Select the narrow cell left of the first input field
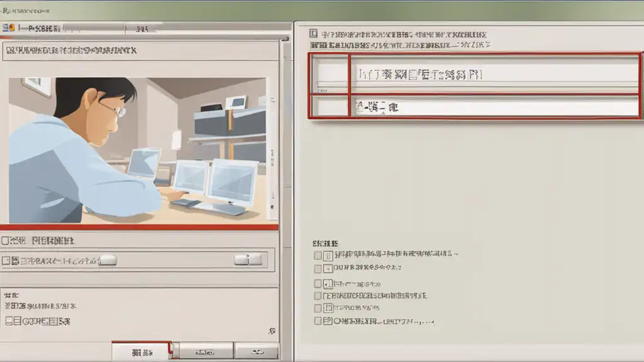This screenshot has height=362, width=644. coord(330,74)
